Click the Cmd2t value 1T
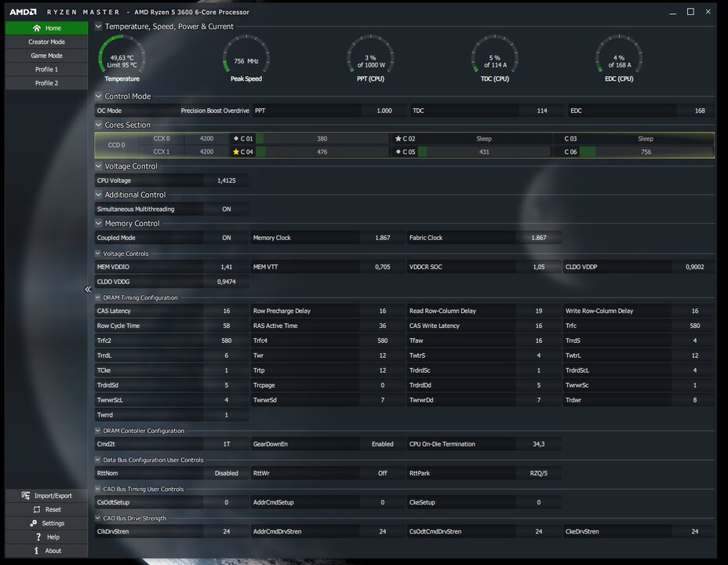The width and height of the screenshot is (728, 565). point(226,444)
